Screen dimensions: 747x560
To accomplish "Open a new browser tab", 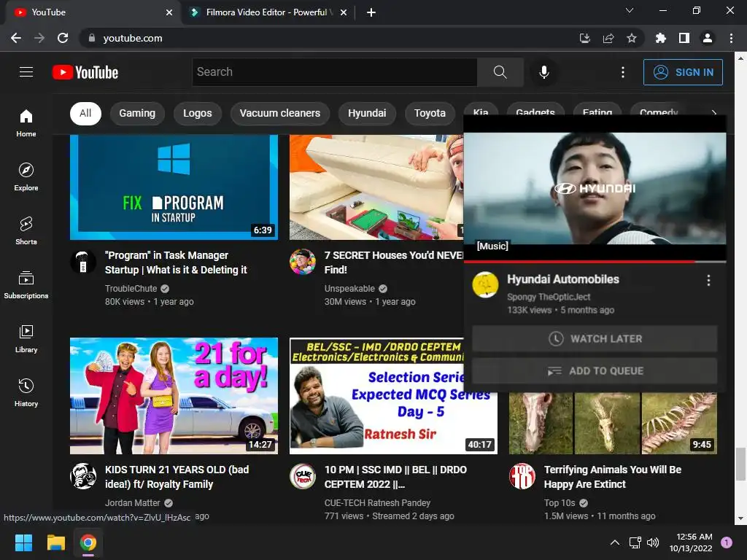I will click(x=371, y=12).
